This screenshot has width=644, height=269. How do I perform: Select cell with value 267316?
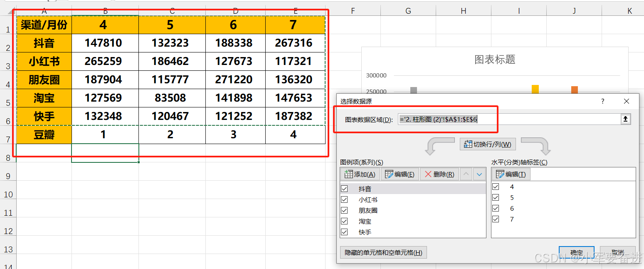(x=295, y=43)
